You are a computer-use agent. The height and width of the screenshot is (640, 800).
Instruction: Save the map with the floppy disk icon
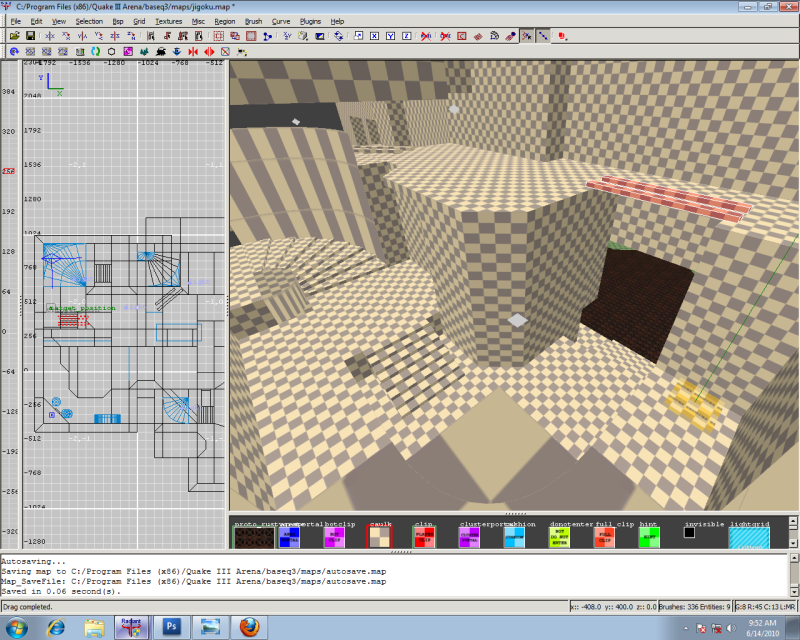click(x=31, y=36)
